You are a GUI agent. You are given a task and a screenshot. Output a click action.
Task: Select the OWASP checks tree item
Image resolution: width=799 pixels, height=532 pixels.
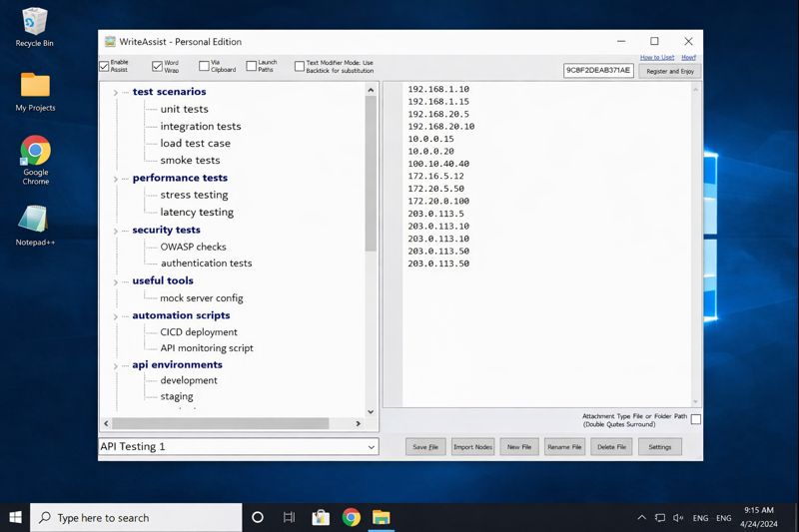193,247
